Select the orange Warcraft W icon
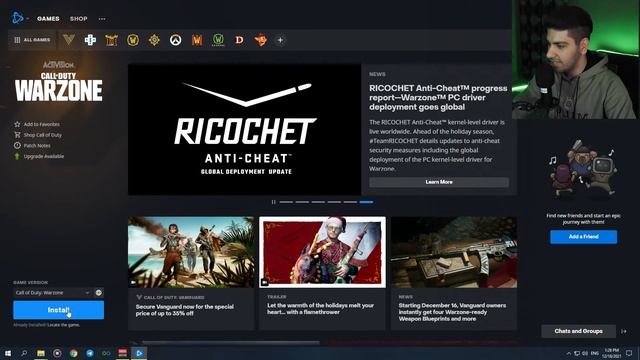Viewport: 640px width, 360px height. click(197, 40)
